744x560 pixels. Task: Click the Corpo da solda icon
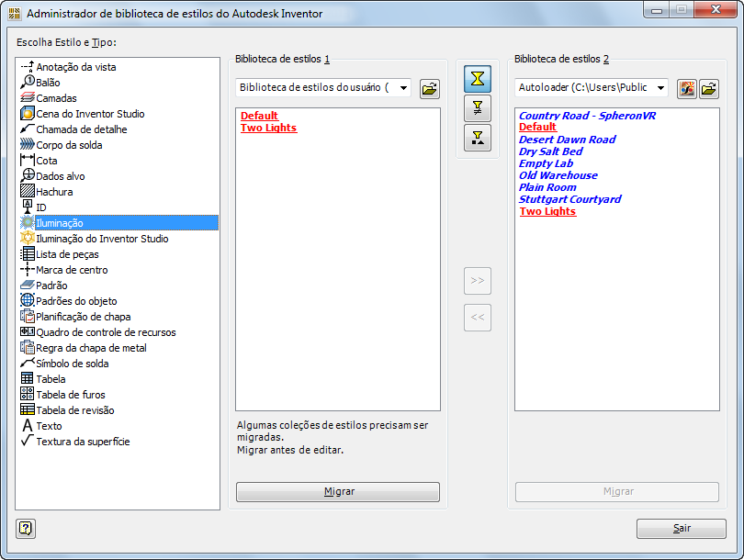coord(28,144)
